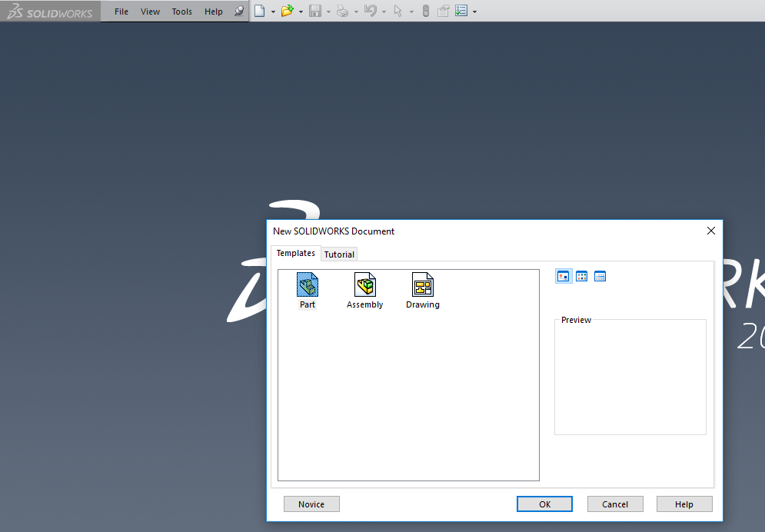Switch to the Tutorial tab
The width and height of the screenshot is (765, 532).
pos(339,254)
